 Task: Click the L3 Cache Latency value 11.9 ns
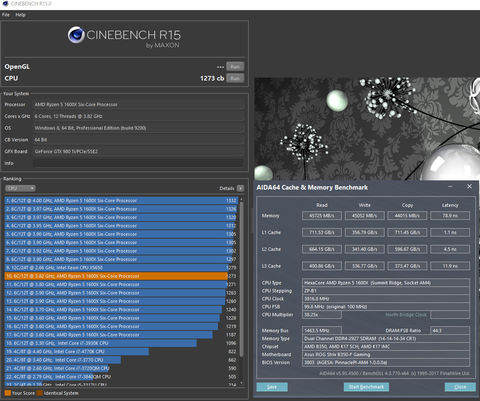pos(450,266)
